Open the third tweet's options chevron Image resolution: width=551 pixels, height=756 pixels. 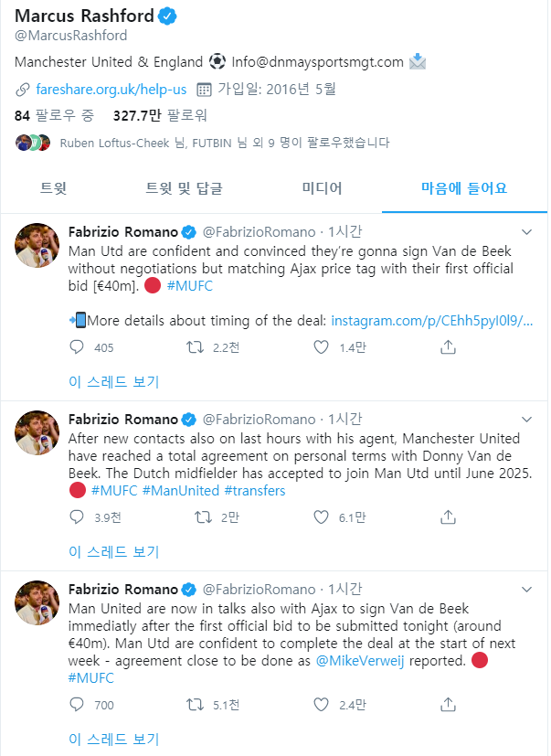526,589
